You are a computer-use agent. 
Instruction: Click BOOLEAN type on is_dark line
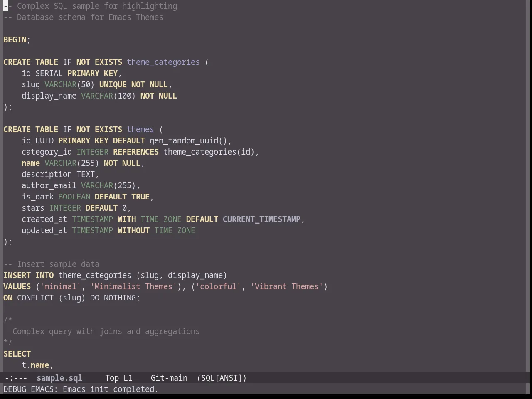74,197
